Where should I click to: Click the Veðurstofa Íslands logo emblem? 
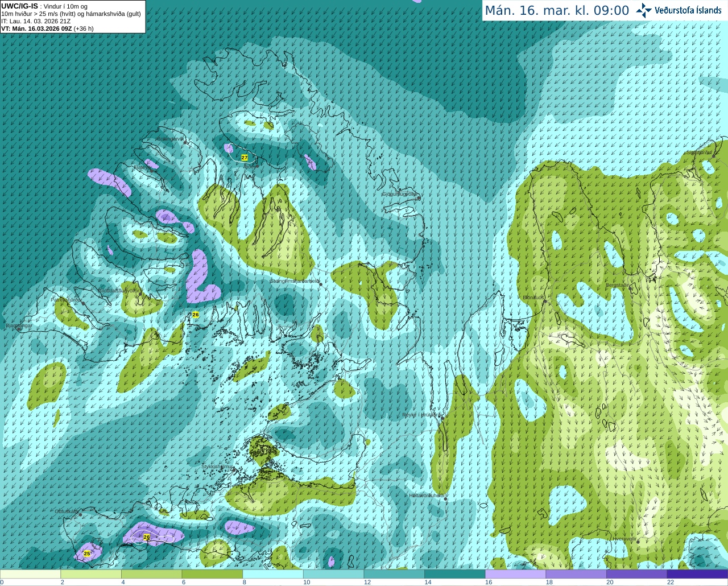tap(643, 10)
